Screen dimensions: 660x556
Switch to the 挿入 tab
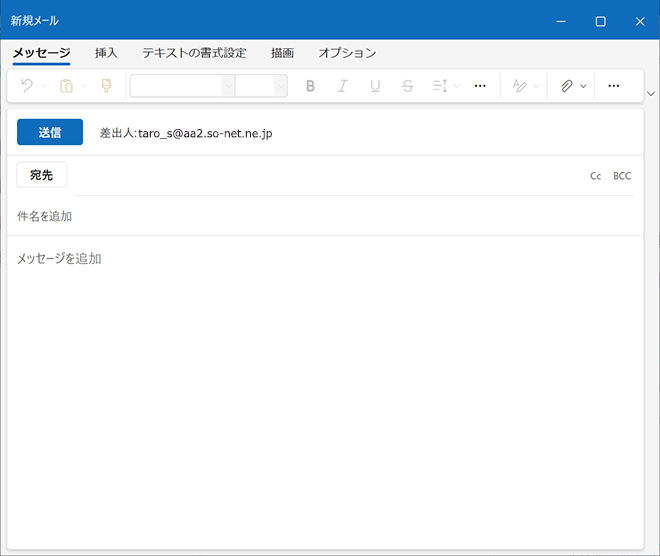tap(106, 53)
